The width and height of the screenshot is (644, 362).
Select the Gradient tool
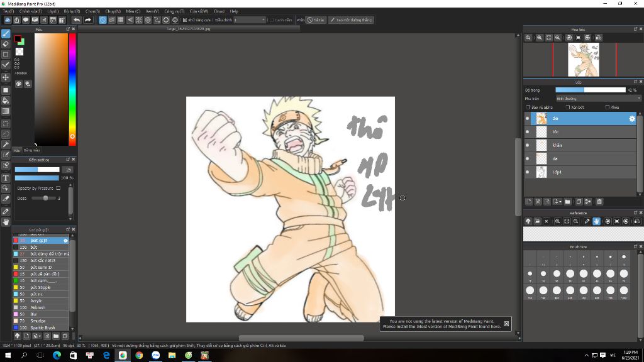point(6,111)
